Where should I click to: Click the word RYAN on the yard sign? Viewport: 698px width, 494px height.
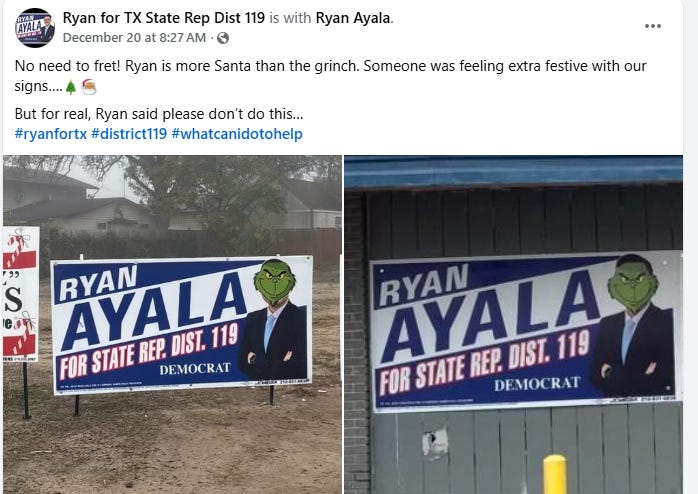98,283
